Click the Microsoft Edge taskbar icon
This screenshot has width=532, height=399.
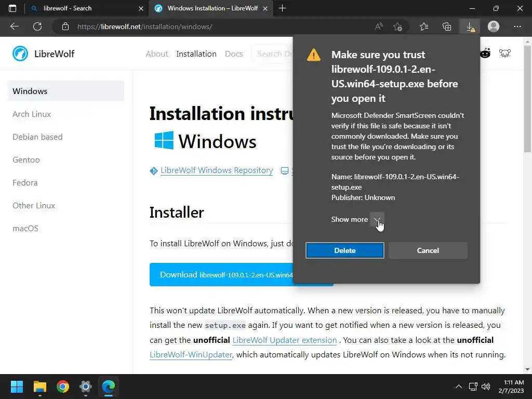(109, 387)
